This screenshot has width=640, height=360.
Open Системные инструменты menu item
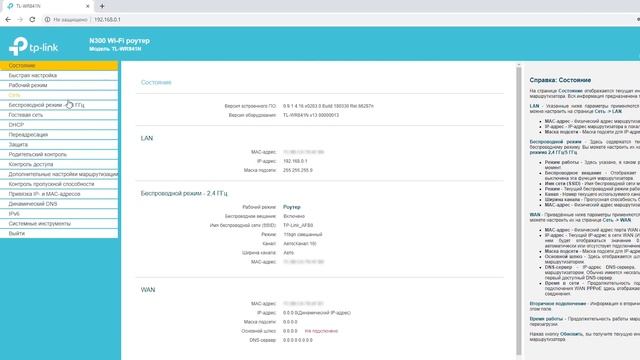pyautogui.click(x=59, y=224)
